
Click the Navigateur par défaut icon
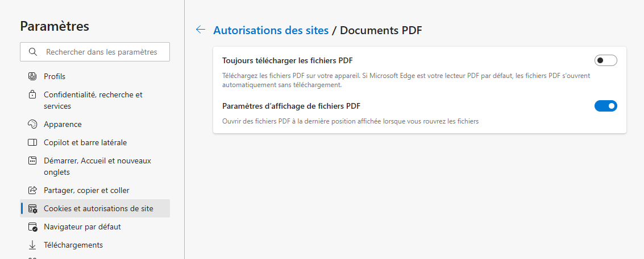[32, 227]
